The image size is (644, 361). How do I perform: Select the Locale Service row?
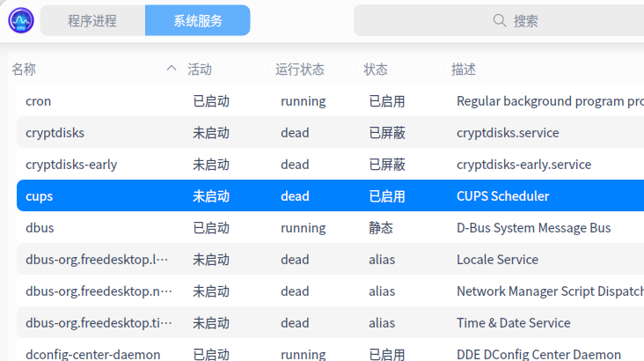(x=497, y=260)
